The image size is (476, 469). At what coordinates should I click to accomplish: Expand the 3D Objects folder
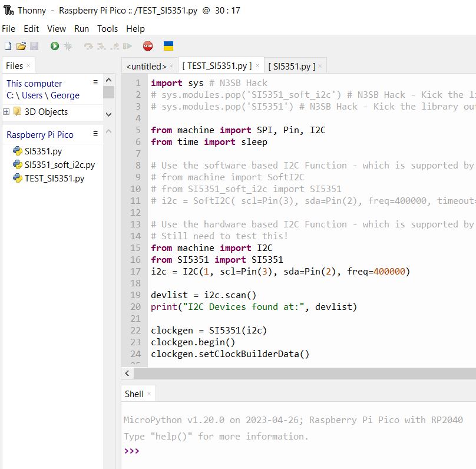[x=6, y=112]
